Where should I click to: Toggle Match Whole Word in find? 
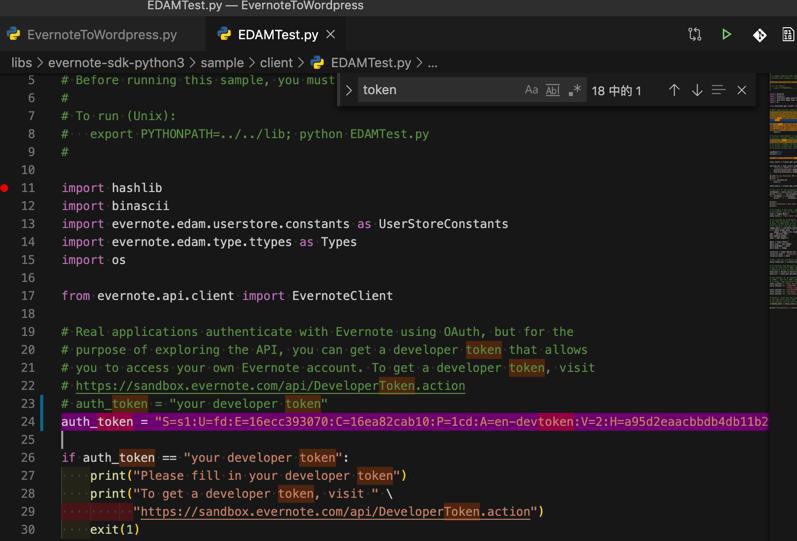pyautogui.click(x=553, y=91)
